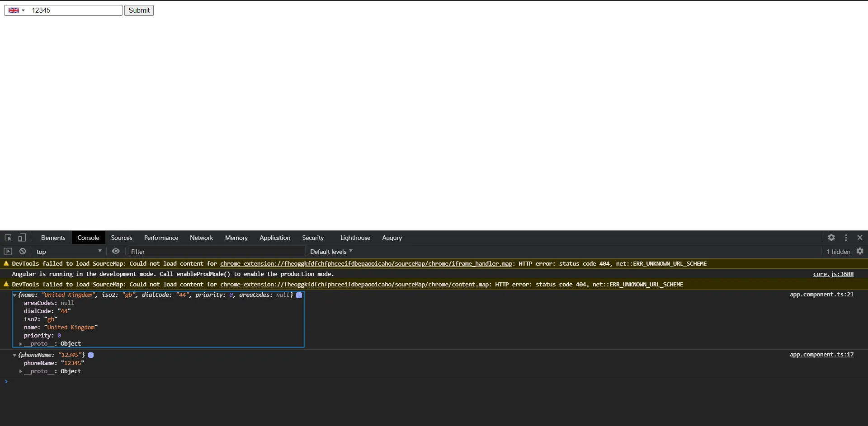The height and width of the screenshot is (426, 868).
Task: Open console settings gear beside hidden count
Action: [x=860, y=251]
